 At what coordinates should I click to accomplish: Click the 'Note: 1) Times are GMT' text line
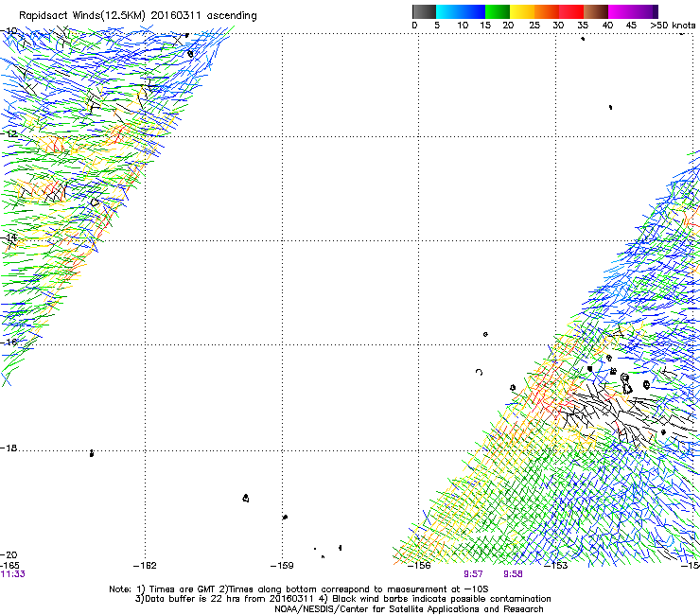click(x=299, y=589)
